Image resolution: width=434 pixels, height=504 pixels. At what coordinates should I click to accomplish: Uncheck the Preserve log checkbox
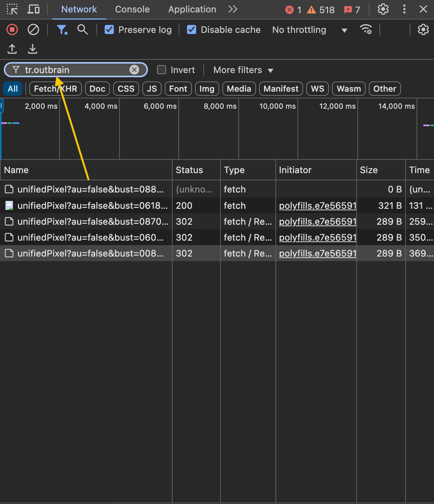(109, 30)
